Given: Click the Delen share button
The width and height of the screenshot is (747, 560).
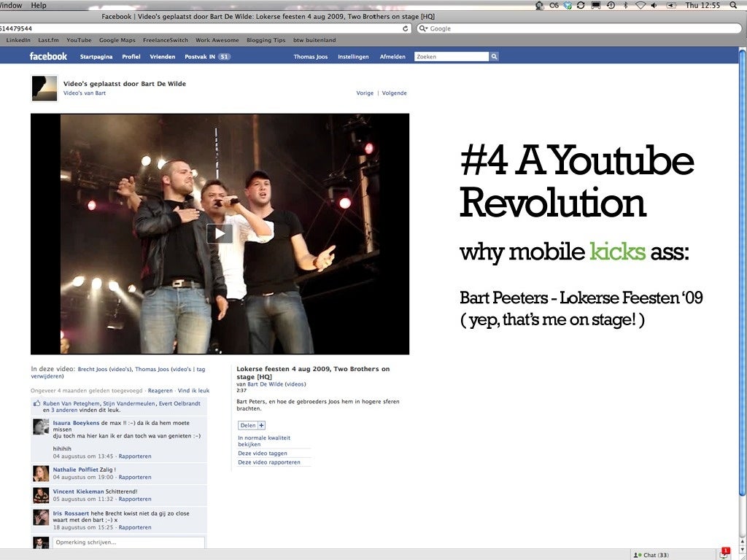Looking at the screenshot, I should (248, 425).
